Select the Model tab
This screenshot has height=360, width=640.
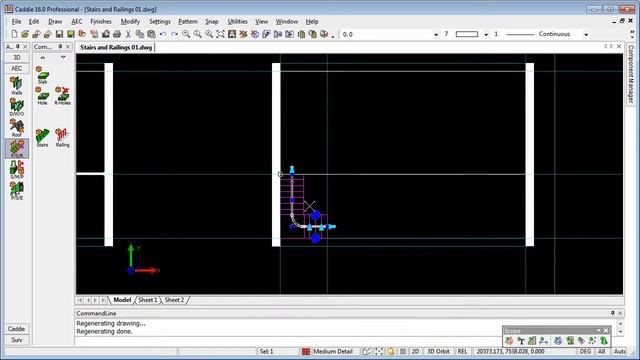pyautogui.click(x=122, y=300)
